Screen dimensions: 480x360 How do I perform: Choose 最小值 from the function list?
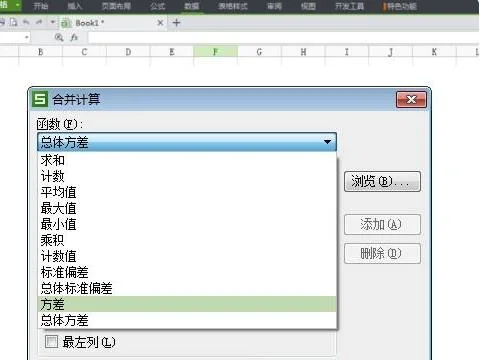click(187, 224)
